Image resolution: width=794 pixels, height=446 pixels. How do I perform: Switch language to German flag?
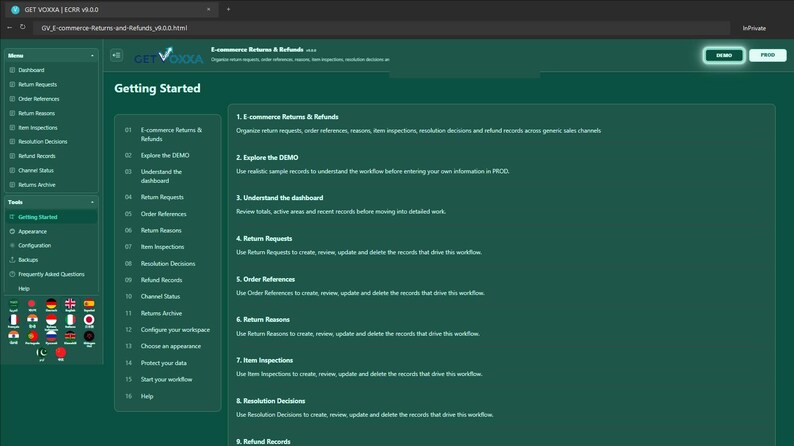[x=51, y=304]
